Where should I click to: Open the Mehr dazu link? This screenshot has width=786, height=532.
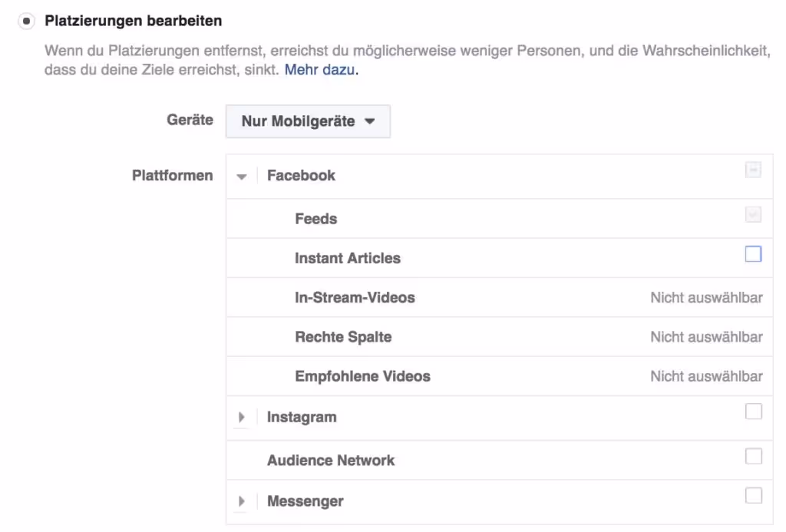tap(320, 70)
